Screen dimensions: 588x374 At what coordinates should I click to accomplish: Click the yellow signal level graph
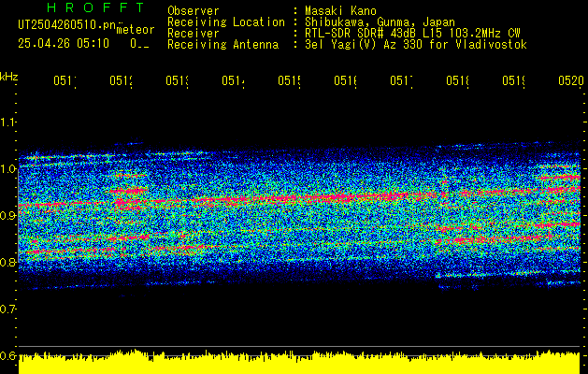299,362
